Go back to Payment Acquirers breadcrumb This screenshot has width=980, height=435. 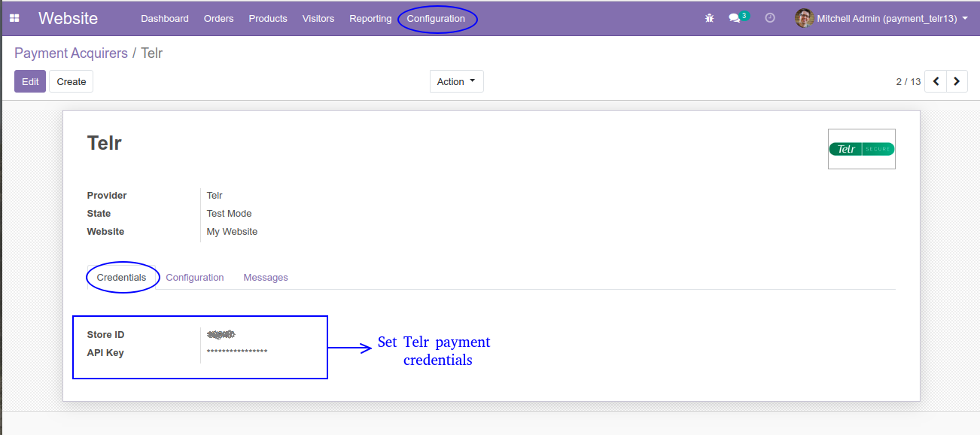[x=71, y=53]
